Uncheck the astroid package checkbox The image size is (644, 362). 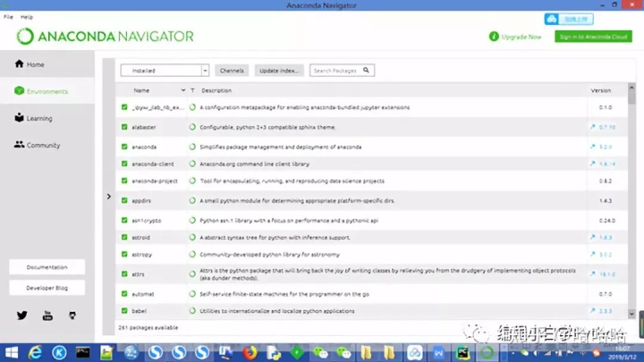[x=124, y=237]
